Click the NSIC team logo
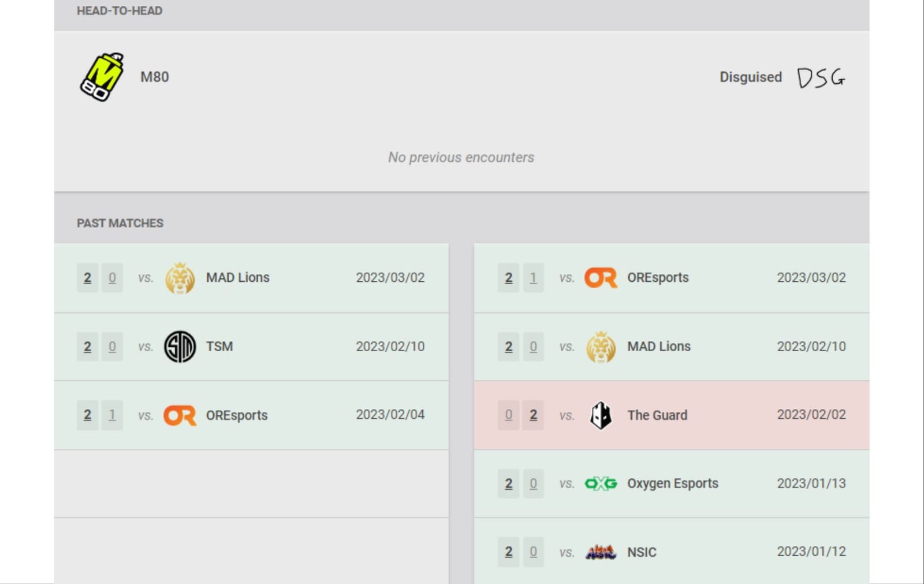924x584 pixels. (x=601, y=552)
